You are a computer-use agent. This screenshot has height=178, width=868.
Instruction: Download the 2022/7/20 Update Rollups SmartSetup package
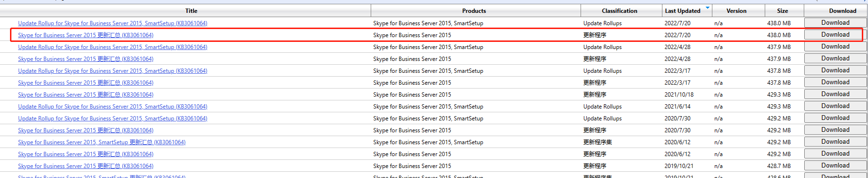pos(835,22)
